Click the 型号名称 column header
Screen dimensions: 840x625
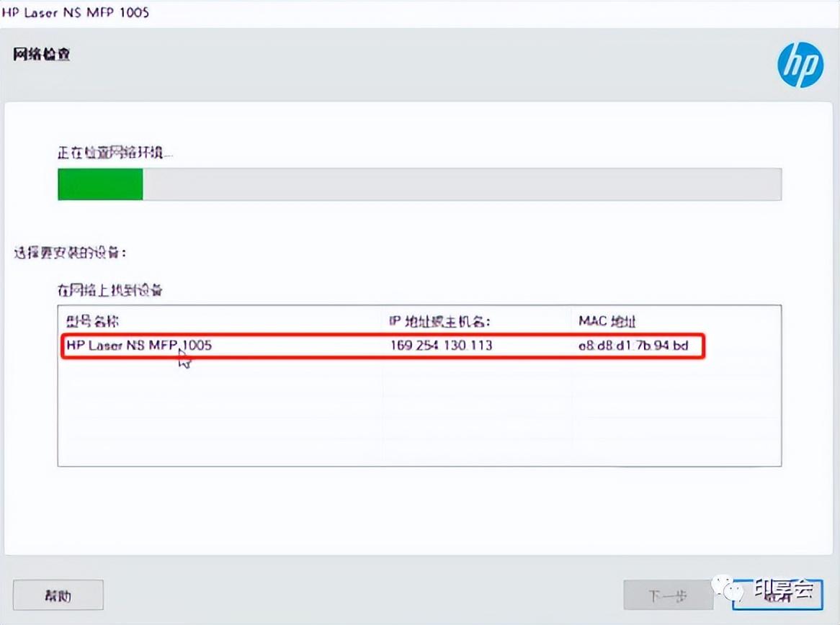pos(92,321)
